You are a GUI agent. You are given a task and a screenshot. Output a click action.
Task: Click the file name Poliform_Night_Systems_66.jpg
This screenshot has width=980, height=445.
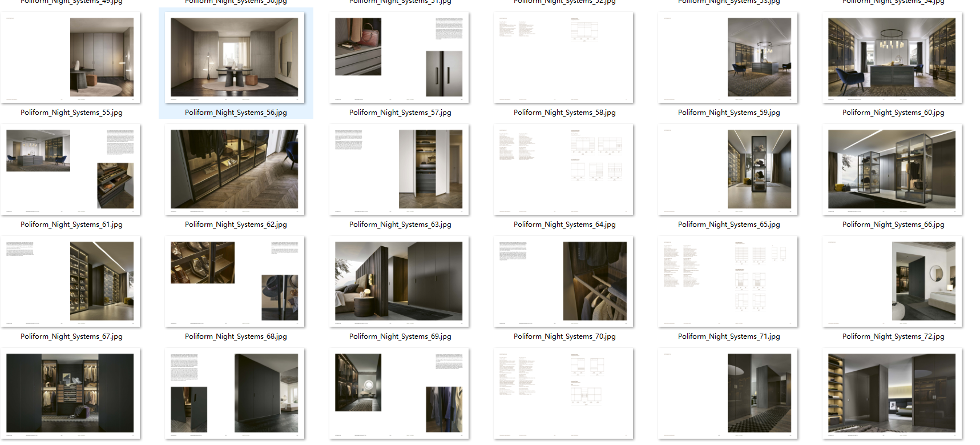893,224
